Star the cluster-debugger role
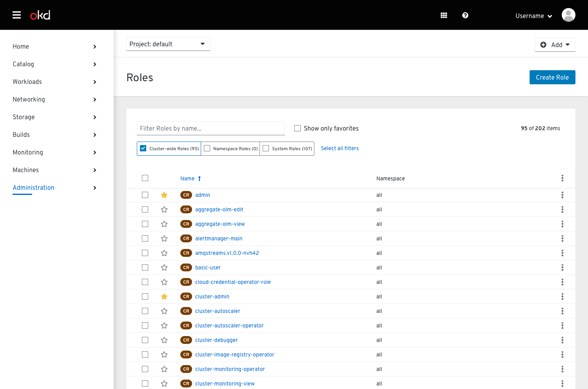 point(164,340)
